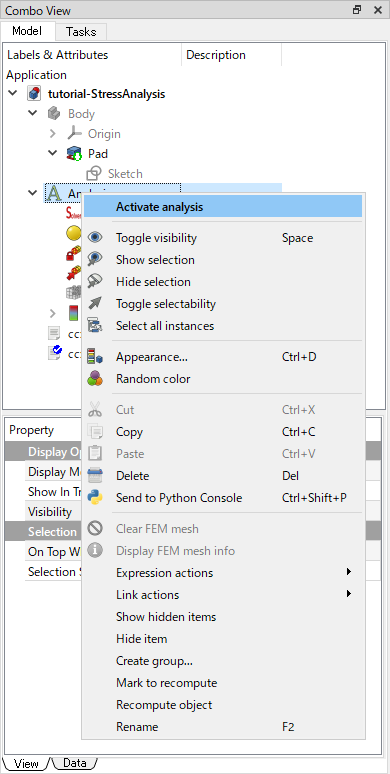Click Origin axes icon
This screenshot has width=390, height=774.
tap(75, 134)
